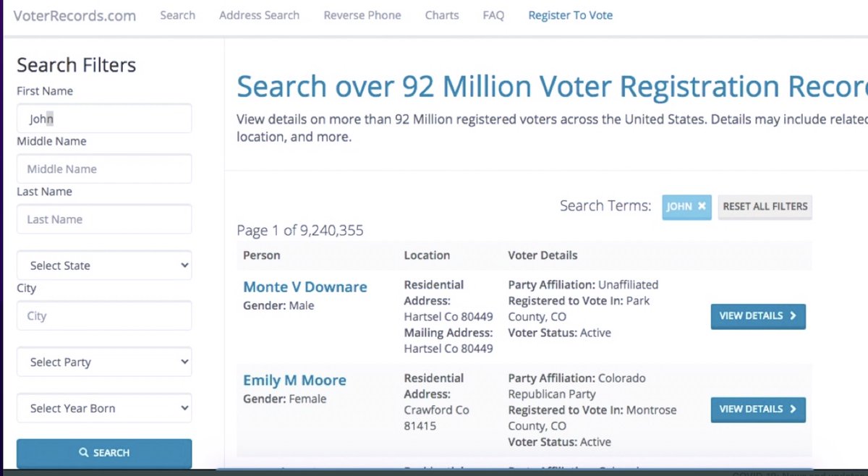Image resolution: width=868 pixels, height=476 pixels.
Task: Click 'Party Affiliation: Unaffiliated' text
Action: [x=583, y=285]
